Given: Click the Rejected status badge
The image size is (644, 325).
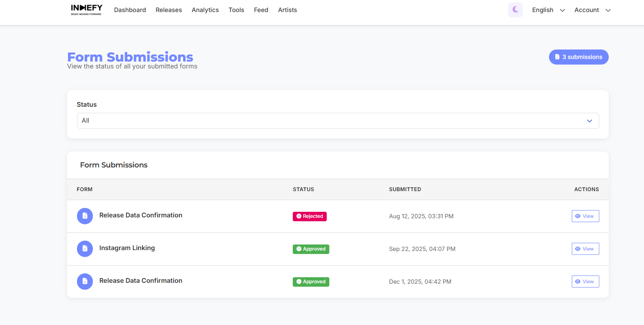Looking at the screenshot, I should pyautogui.click(x=310, y=217).
